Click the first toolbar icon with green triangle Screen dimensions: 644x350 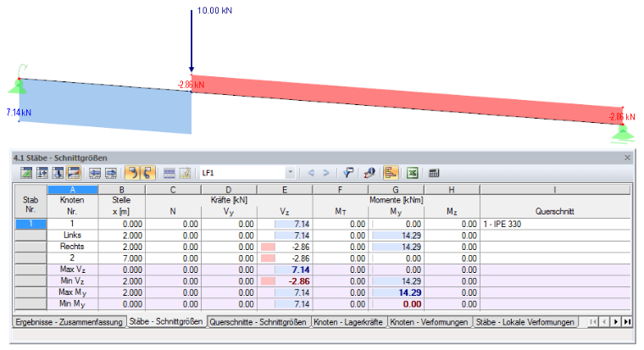27,173
